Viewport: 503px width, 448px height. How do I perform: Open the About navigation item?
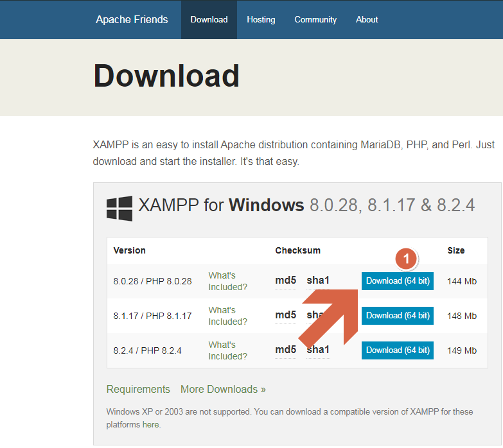[367, 19]
